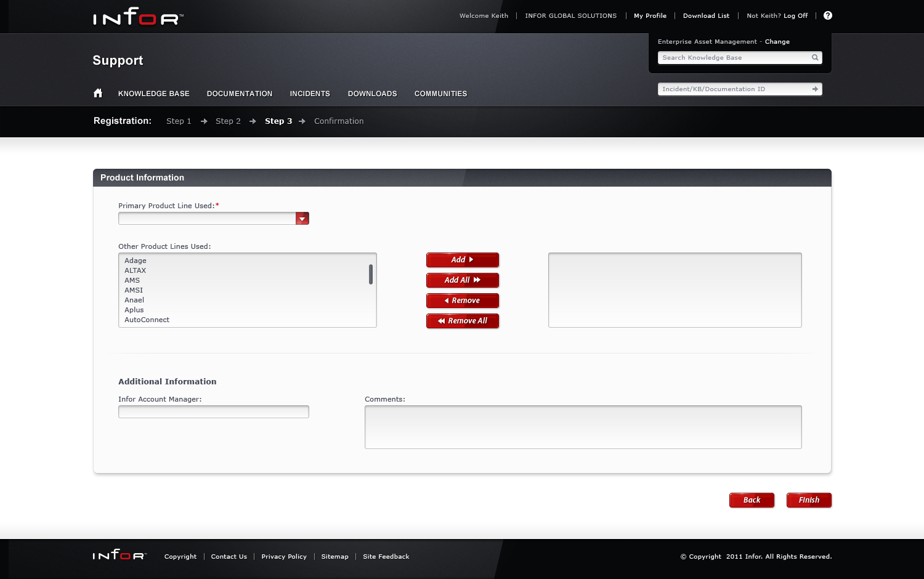The image size is (924, 579).
Task: Click the selected product lines box
Action: coord(675,290)
